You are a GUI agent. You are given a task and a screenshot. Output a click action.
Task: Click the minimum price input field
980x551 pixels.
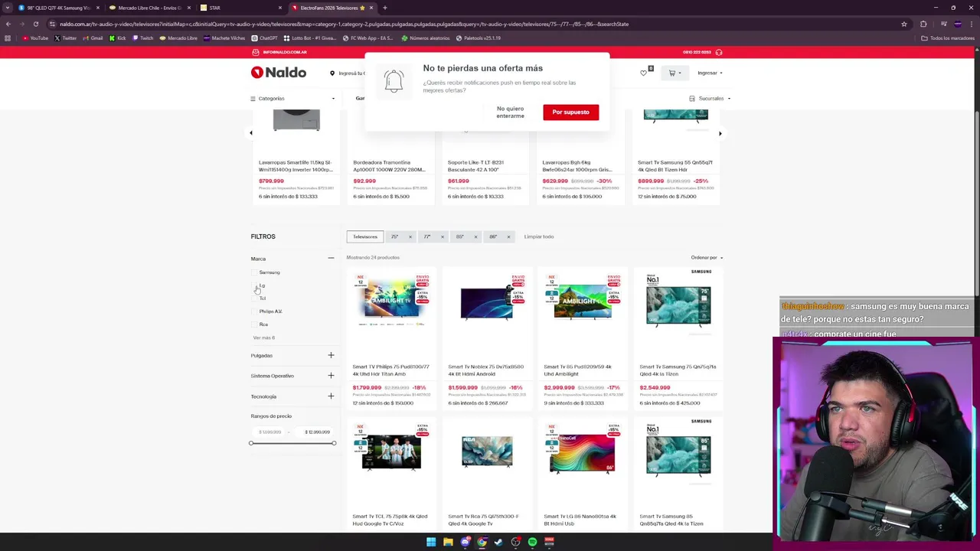[x=269, y=432]
